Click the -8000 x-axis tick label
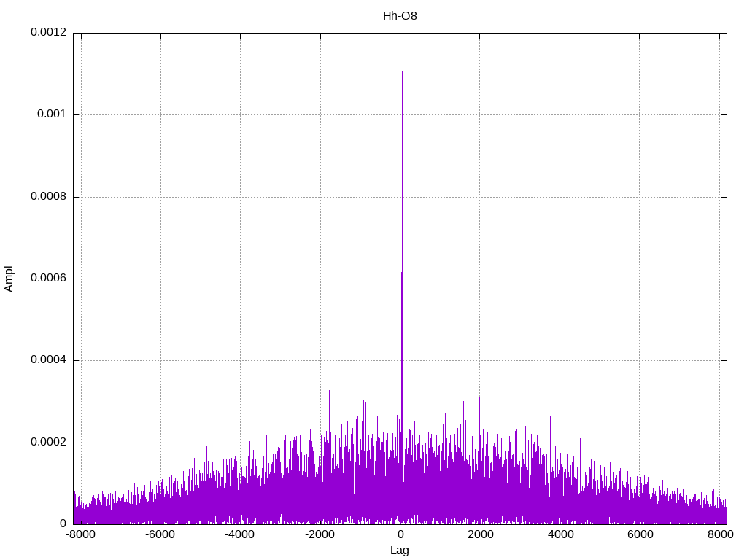Viewport: 747px width, 560px height. point(81,534)
